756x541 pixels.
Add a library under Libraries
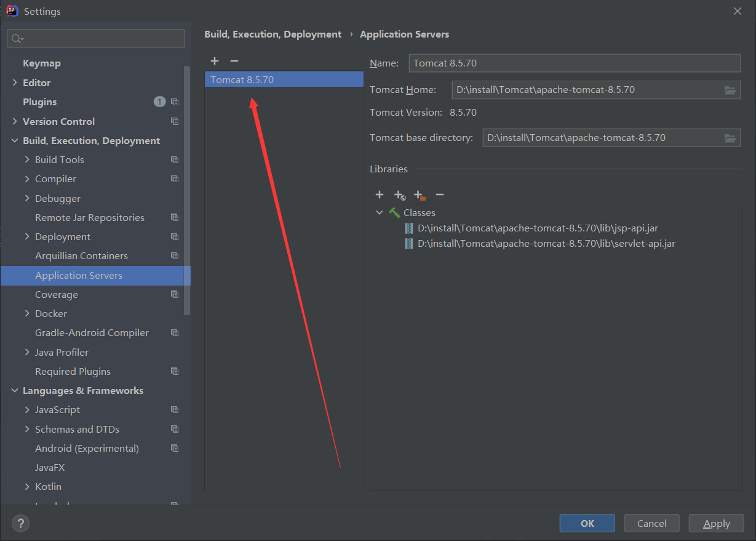[x=380, y=194]
